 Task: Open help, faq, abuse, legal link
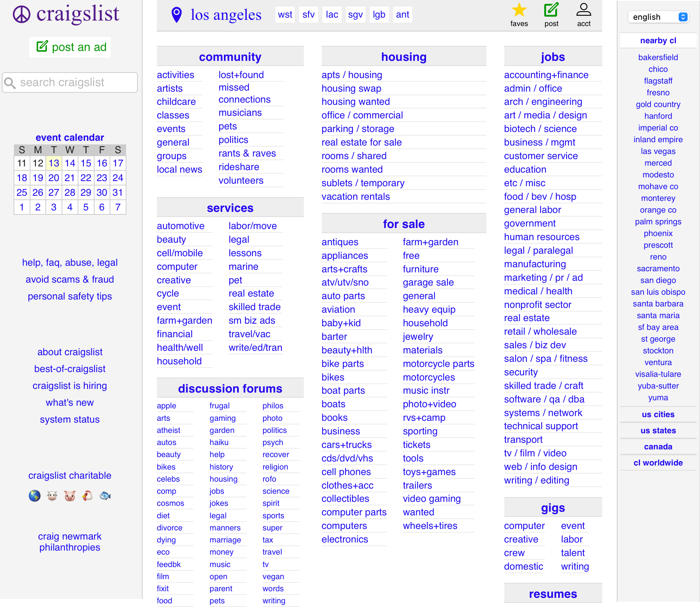[x=70, y=263]
